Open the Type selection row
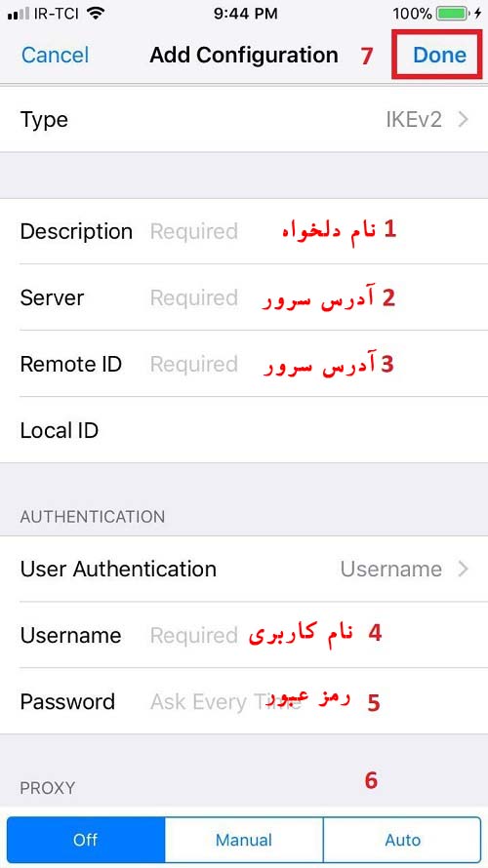The height and width of the screenshot is (868, 488). pyautogui.click(x=244, y=120)
